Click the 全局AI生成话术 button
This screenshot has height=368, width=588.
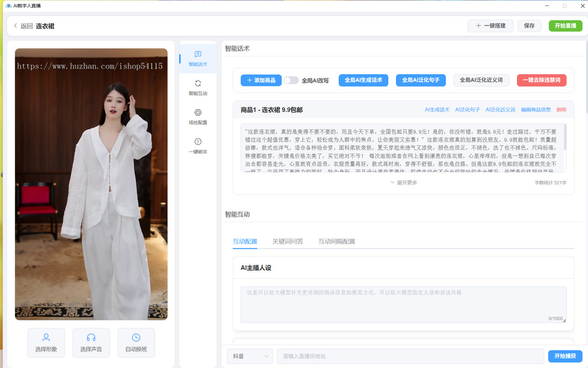click(364, 80)
